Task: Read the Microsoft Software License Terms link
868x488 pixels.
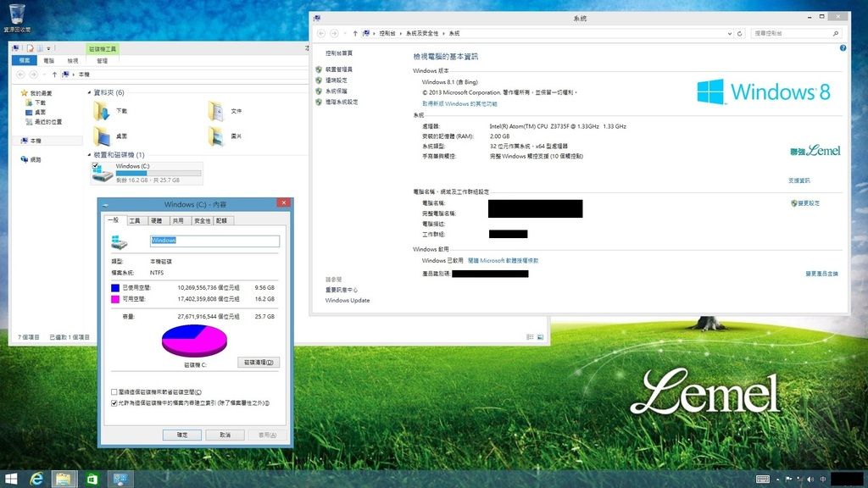Action: click(x=503, y=261)
